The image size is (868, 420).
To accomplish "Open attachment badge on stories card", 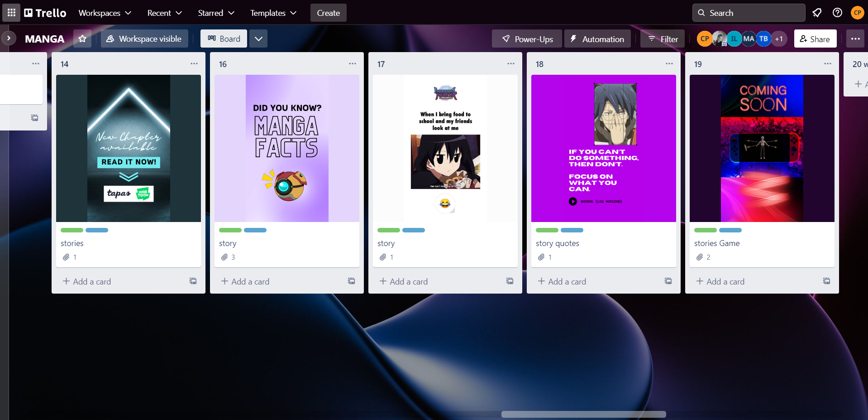I will coord(70,257).
